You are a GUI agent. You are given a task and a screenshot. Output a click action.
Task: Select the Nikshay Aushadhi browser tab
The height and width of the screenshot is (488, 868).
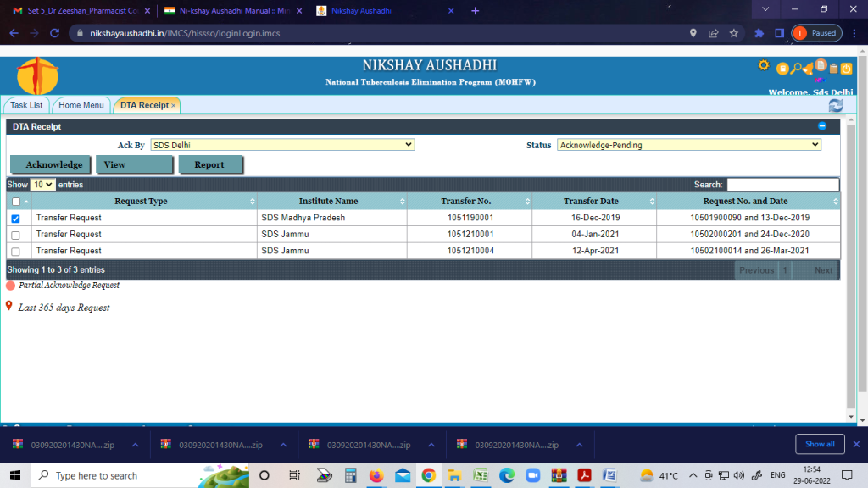tap(385, 10)
